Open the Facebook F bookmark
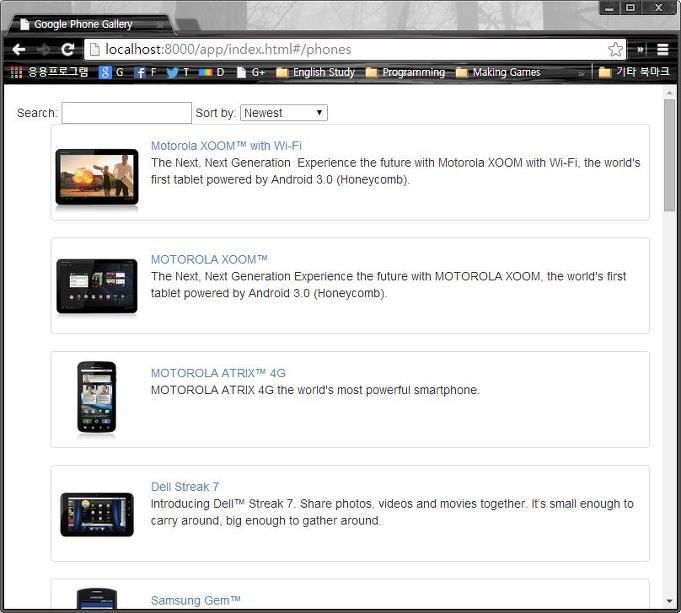 tap(145, 72)
